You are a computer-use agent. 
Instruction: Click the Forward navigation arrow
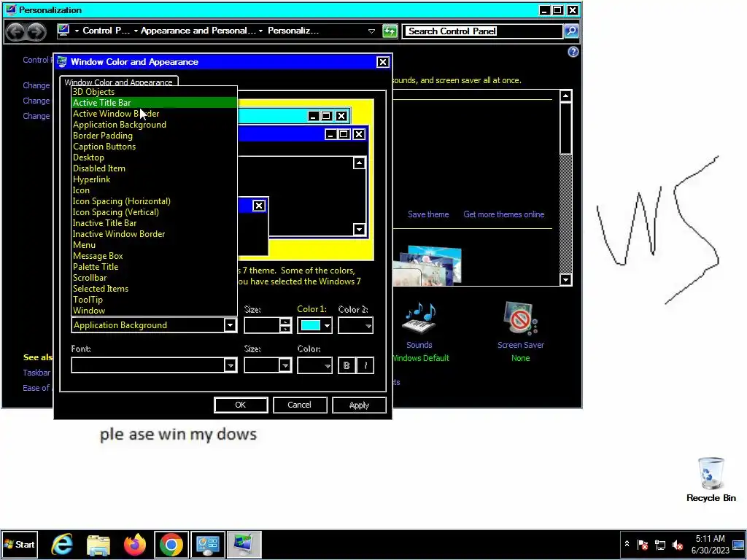pyautogui.click(x=36, y=32)
